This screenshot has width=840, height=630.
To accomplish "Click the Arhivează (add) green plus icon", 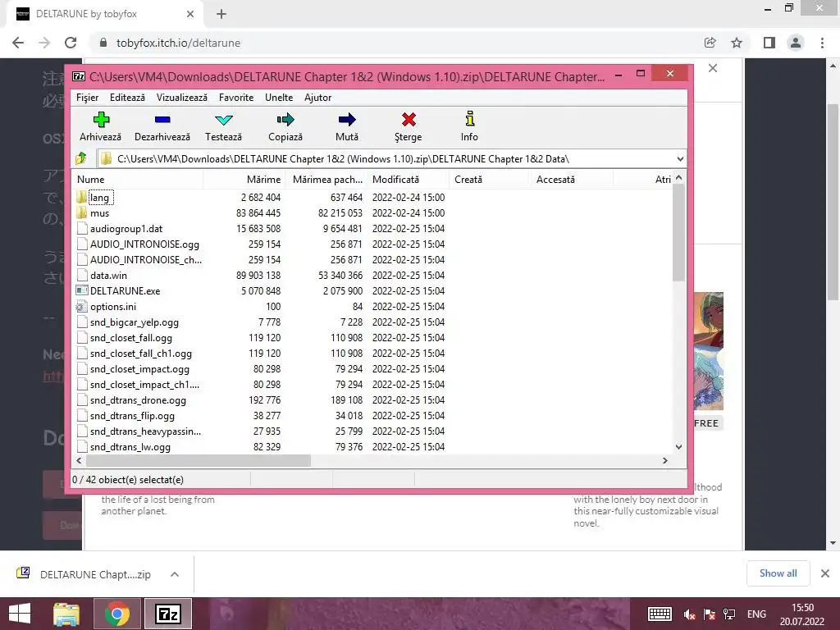I will tap(101, 119).
